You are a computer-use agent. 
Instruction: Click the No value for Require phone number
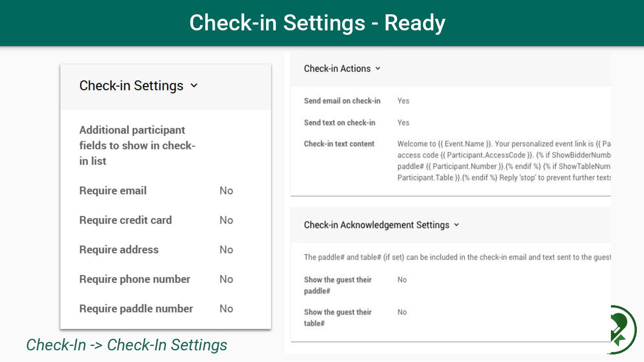coord(226,279)
